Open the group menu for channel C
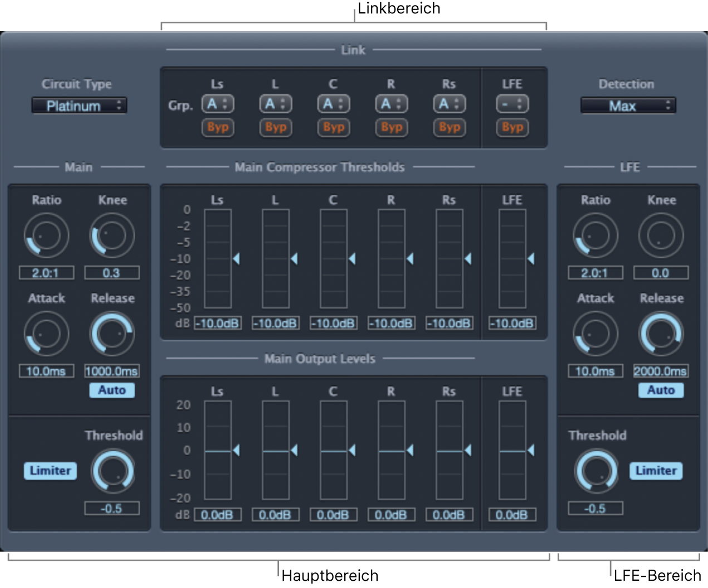The width and height of the screenshot is (708, 588). tap(333, 104)
